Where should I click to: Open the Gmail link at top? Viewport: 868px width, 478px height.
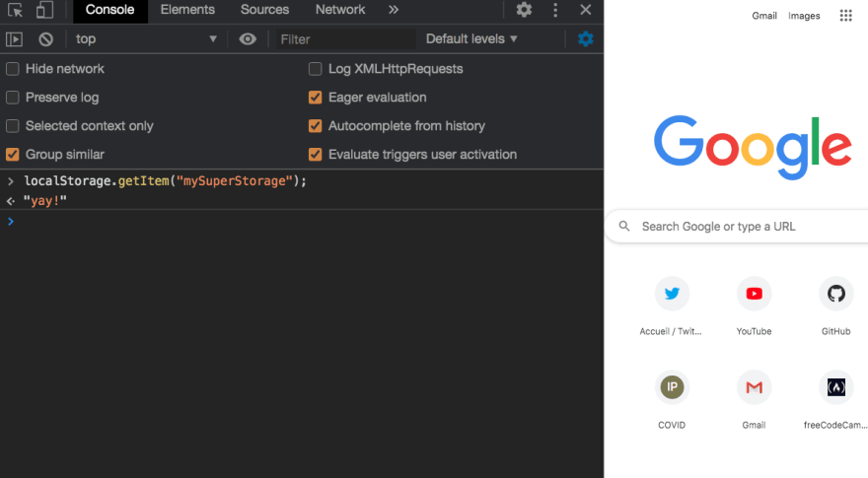coord(763,16)
